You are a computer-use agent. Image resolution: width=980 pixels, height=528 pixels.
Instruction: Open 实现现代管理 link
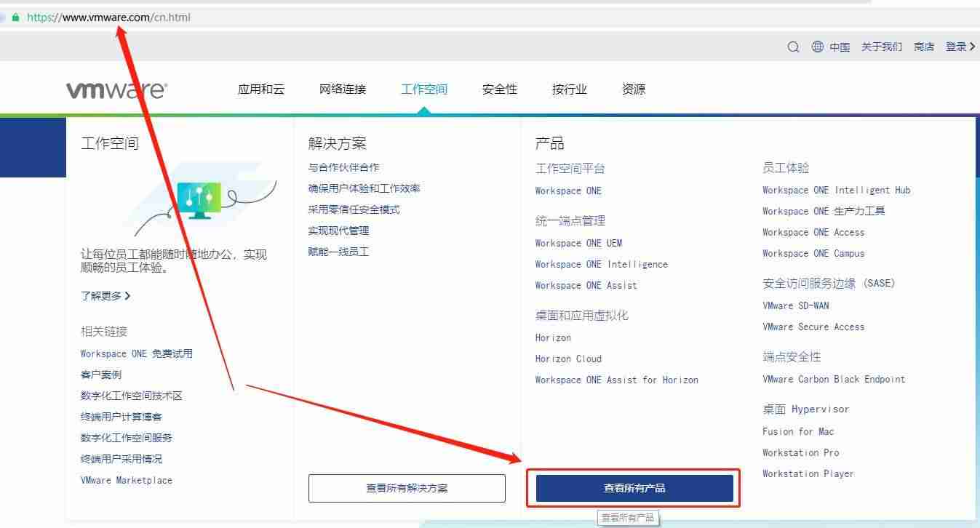338,231
